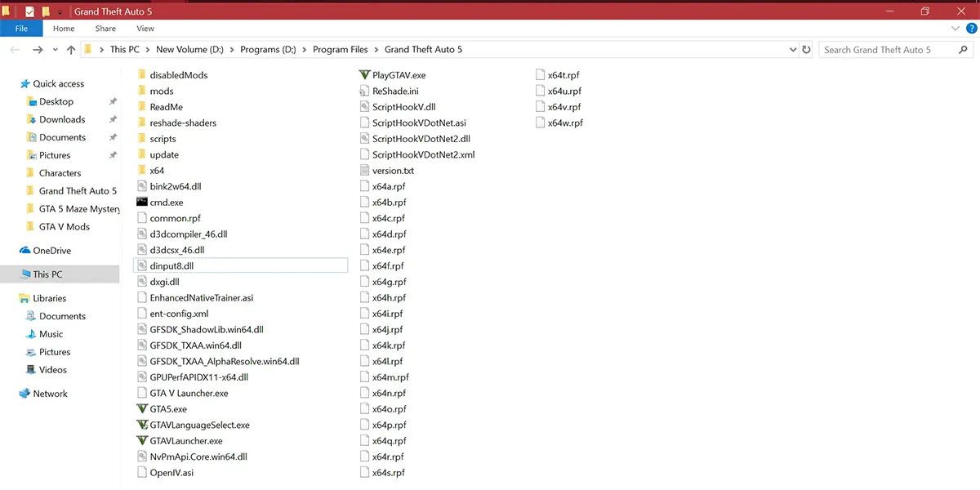The width and height of the screenshot is (980, 490).
Task: Select the disabledMods folder icon
Action: (x=142, y=75)
